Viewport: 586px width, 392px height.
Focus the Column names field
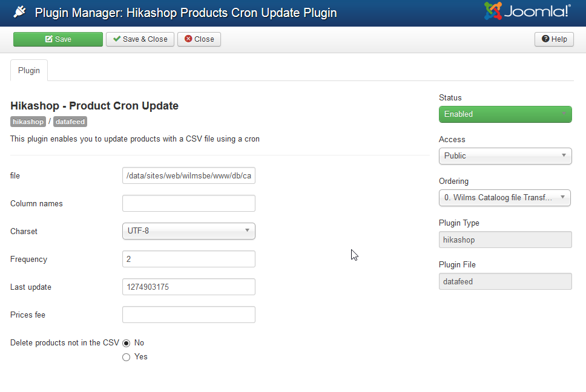click(x=189, y=203)
